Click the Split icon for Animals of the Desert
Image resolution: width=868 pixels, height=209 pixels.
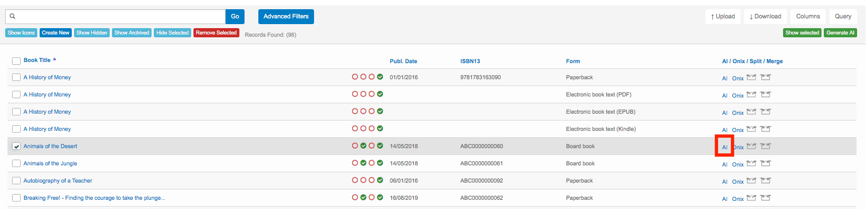[x=751, y=146]
